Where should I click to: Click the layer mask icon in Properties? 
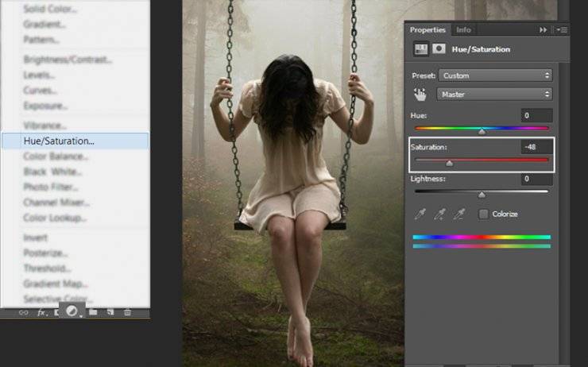point(439,48)
